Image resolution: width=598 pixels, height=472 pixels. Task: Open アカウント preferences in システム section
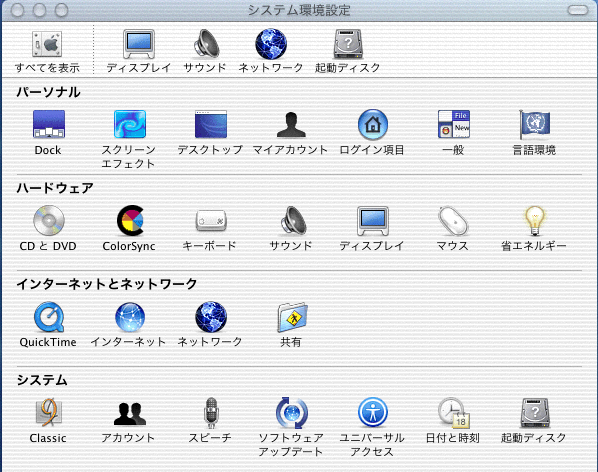(130, 413)
